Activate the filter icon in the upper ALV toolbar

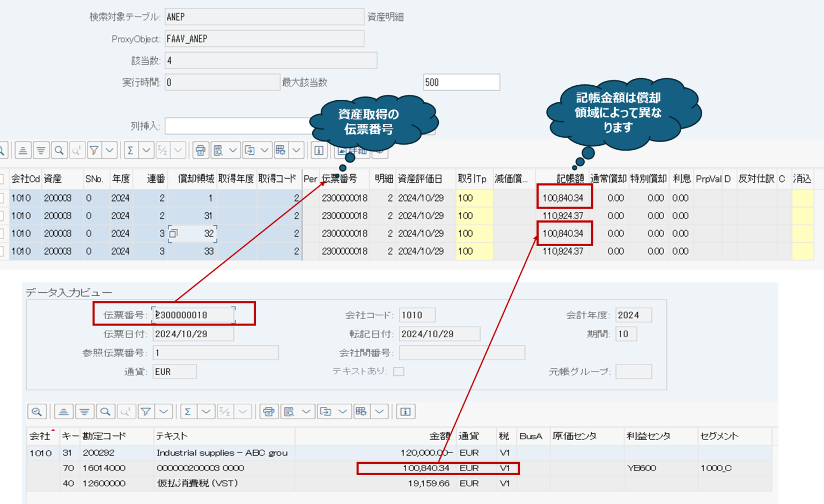95,150
